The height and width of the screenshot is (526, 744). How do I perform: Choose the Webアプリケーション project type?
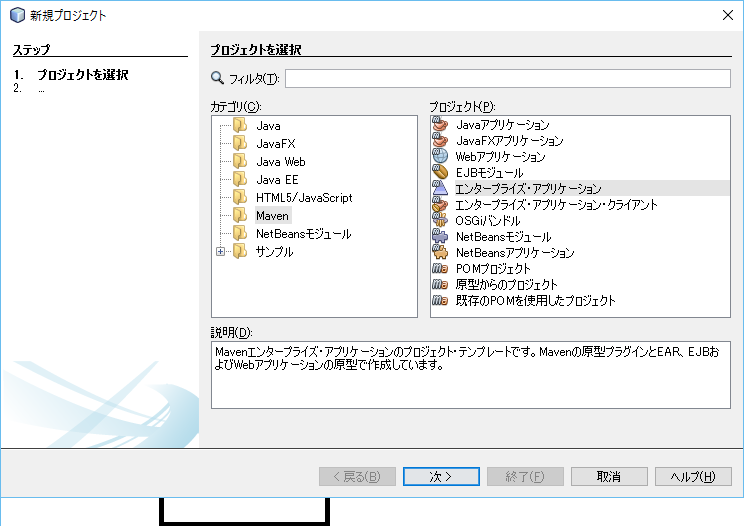pos(501,157)
